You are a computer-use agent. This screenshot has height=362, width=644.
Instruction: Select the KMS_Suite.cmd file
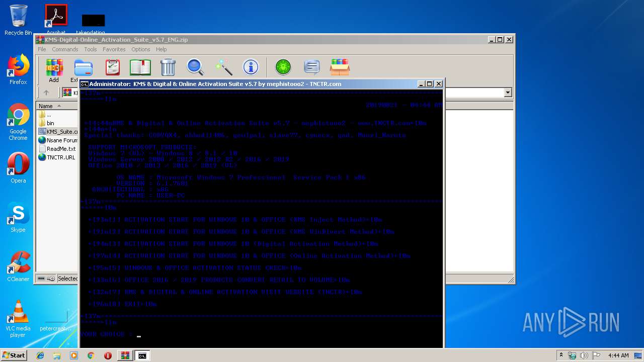pos(58,131)
